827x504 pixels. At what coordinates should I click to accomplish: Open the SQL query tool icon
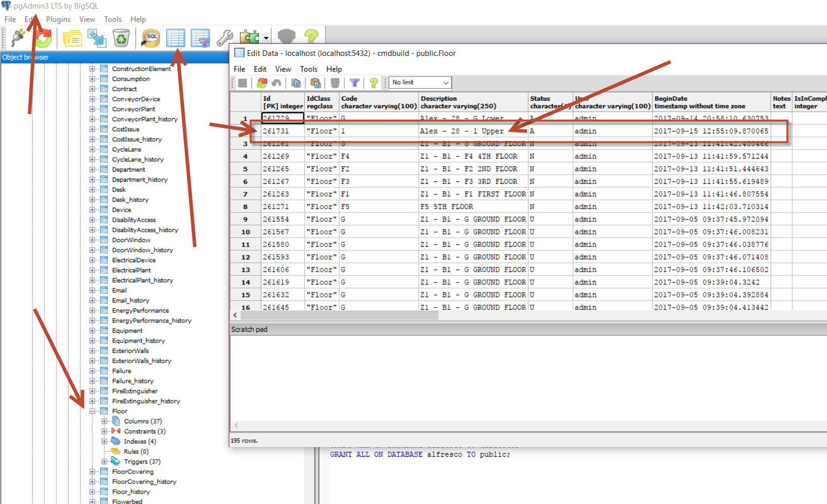[x=150, y=38]
